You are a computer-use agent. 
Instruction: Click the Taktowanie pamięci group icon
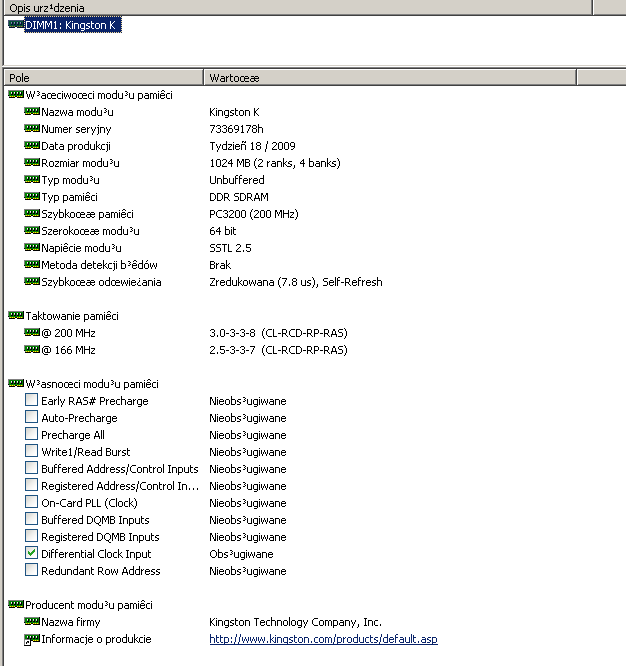pyautogui.click(x=16, y=316)
